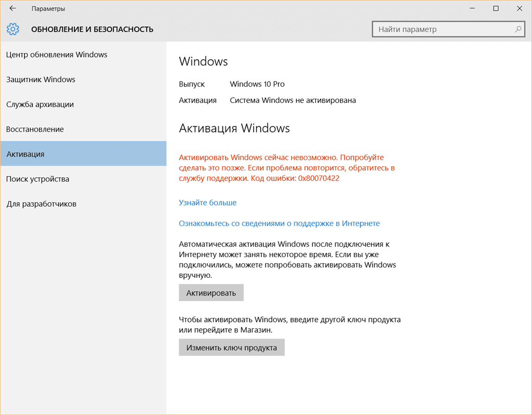Maximize the Параметры window
The height and width of the screenshot is (415, 532).
pos(496,8)
